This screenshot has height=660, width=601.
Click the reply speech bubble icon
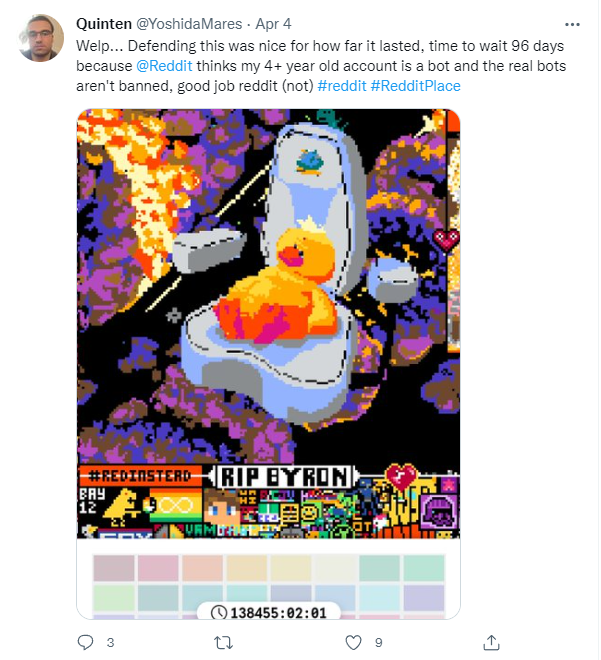pos(85,642)
